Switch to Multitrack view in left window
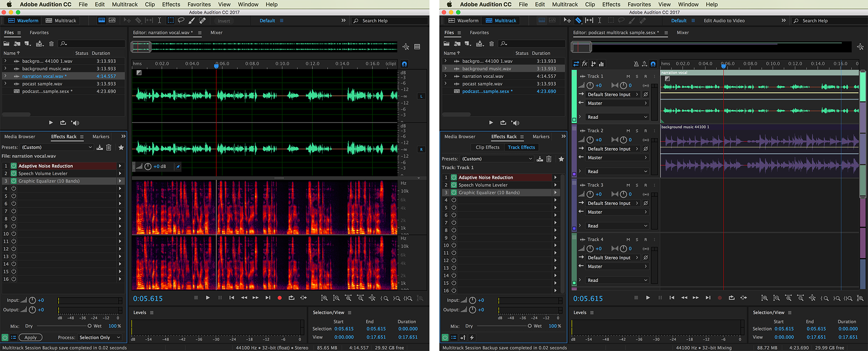The image size is (868, 351). tap(61, 20)
